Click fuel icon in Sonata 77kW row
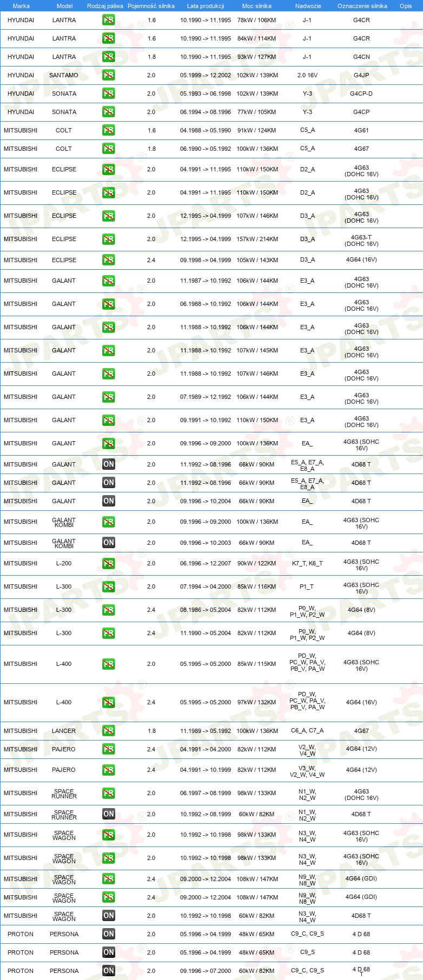The height and width of the screenshot is (980, 423). point(109,112)
